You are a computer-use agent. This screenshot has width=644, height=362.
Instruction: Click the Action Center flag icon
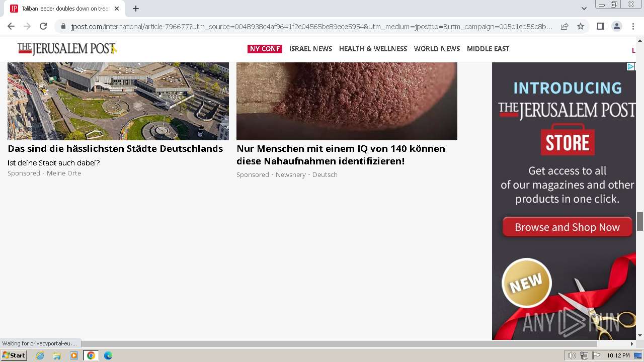pyautogui.click(x=596, y=355)
